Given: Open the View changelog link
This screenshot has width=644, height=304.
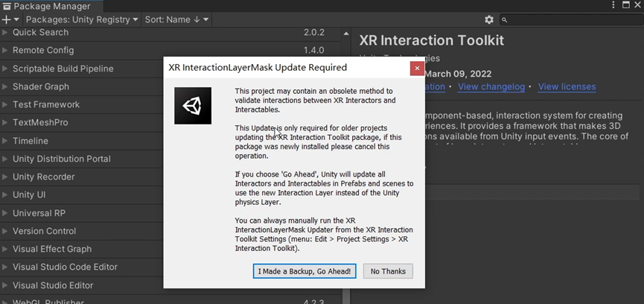Looking at the screenshot, I should tap(491, 86).
